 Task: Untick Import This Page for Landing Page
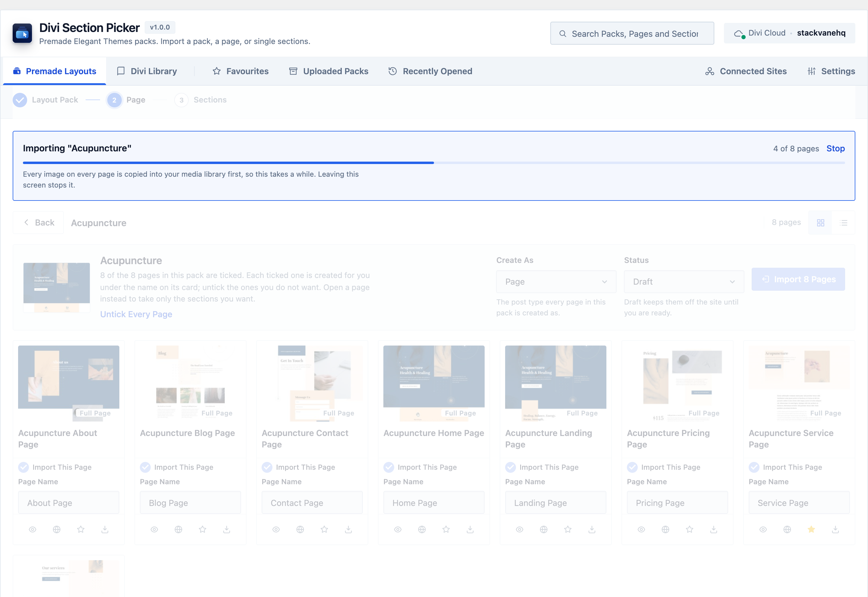pyautogui.click(x=511, y=467)
